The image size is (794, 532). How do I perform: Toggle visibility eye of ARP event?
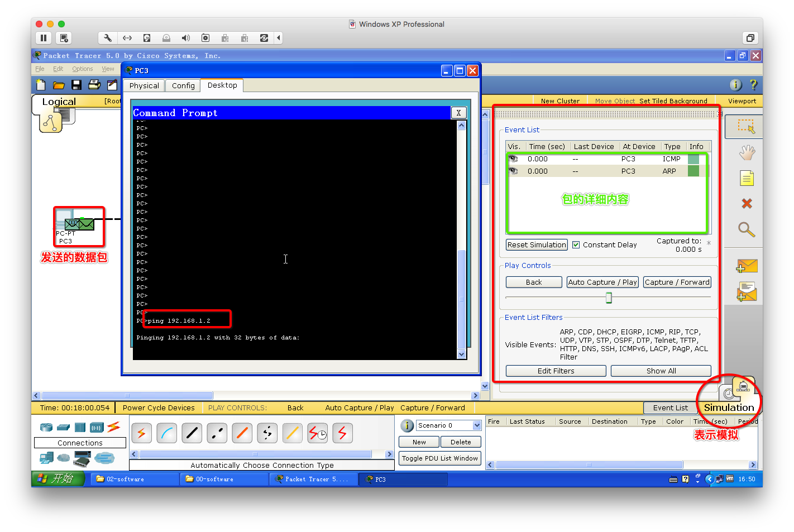513,171
